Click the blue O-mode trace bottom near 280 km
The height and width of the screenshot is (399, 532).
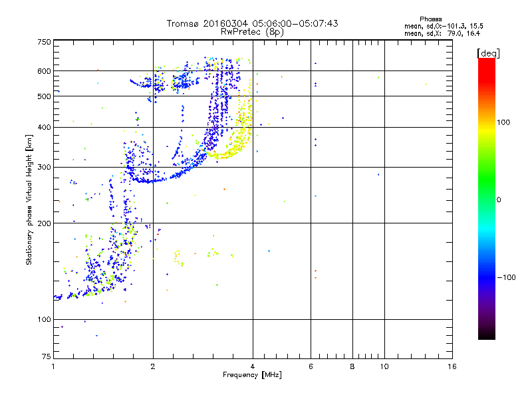point(149,181)
